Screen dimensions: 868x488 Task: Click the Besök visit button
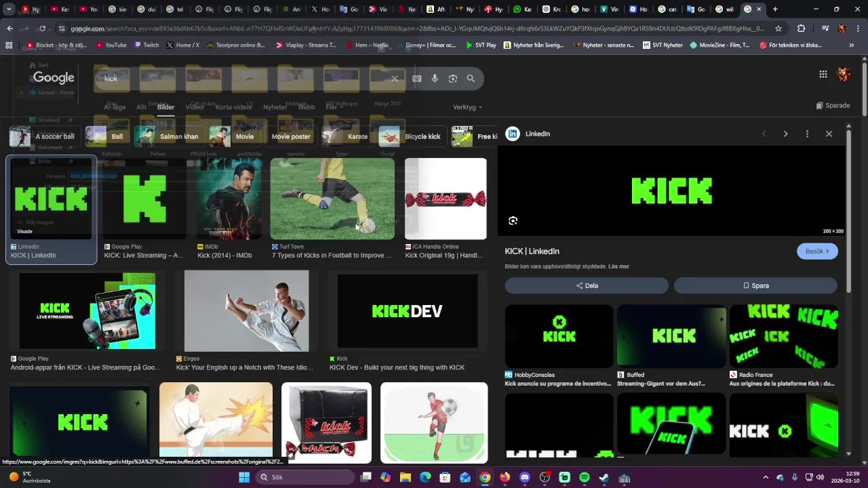(x=817, y=251)
